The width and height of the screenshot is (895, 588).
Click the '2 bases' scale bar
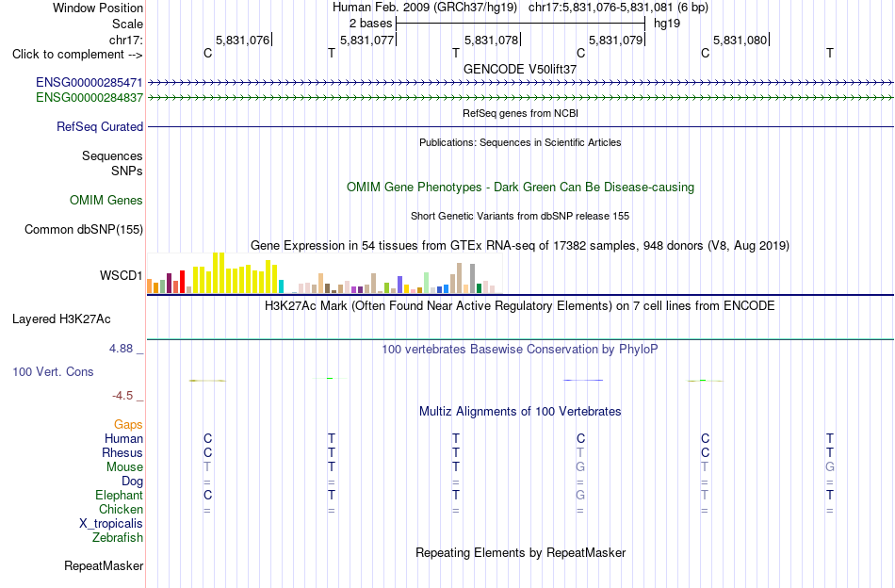pos(520,24)
